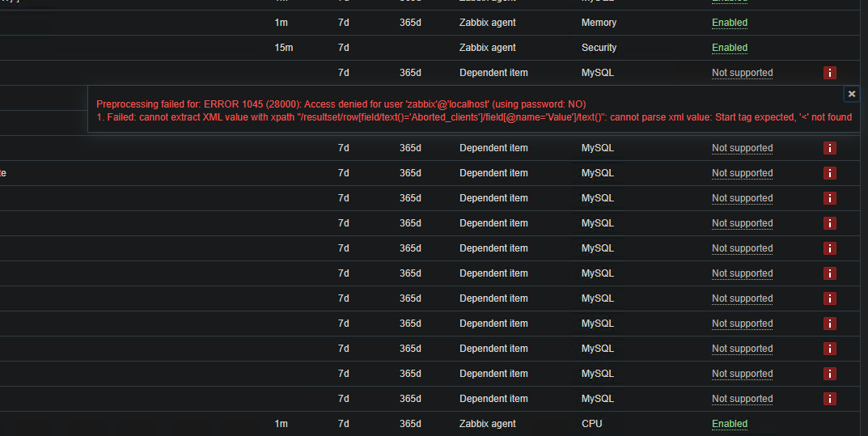The height and width of the screenshot is (436, 868).
Task: Click Not supported status in last MySQL row
Action: pos(742,399)
